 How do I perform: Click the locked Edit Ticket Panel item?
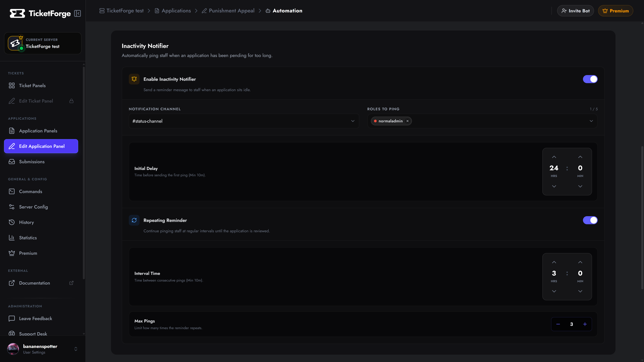[41, 101]
